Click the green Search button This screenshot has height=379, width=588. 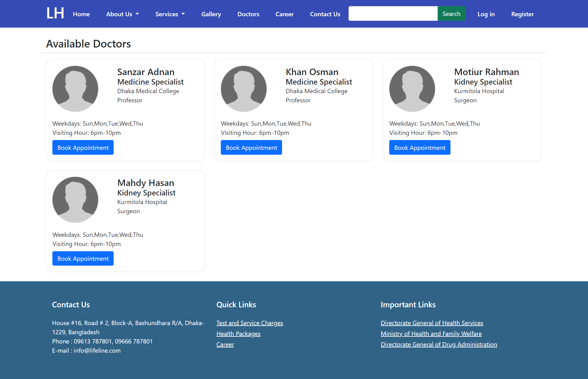click(451, 13)
